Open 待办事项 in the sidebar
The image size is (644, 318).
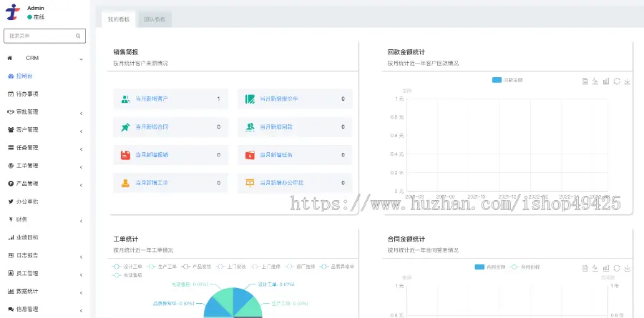click(x=27, y=94)
